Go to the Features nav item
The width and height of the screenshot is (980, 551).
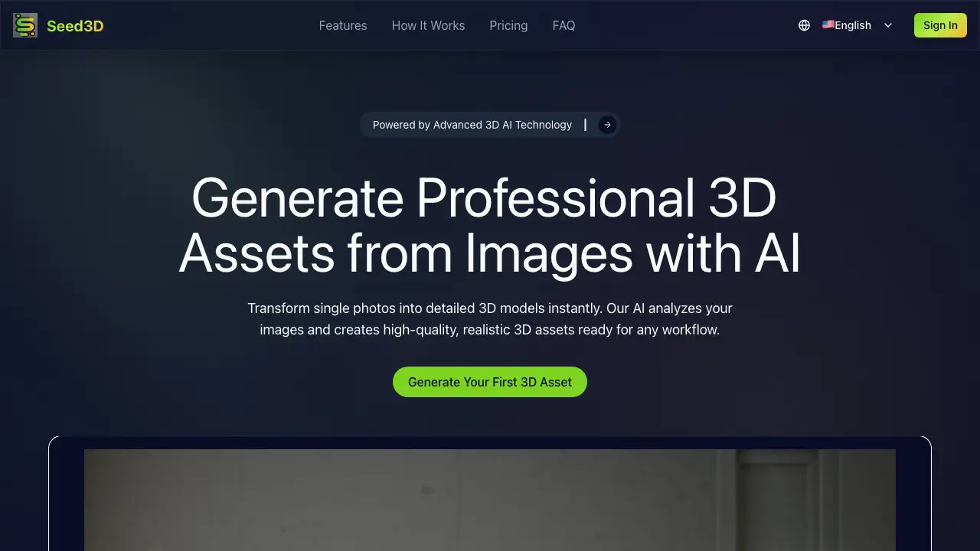pyautogui.click(x=343, y=25)
